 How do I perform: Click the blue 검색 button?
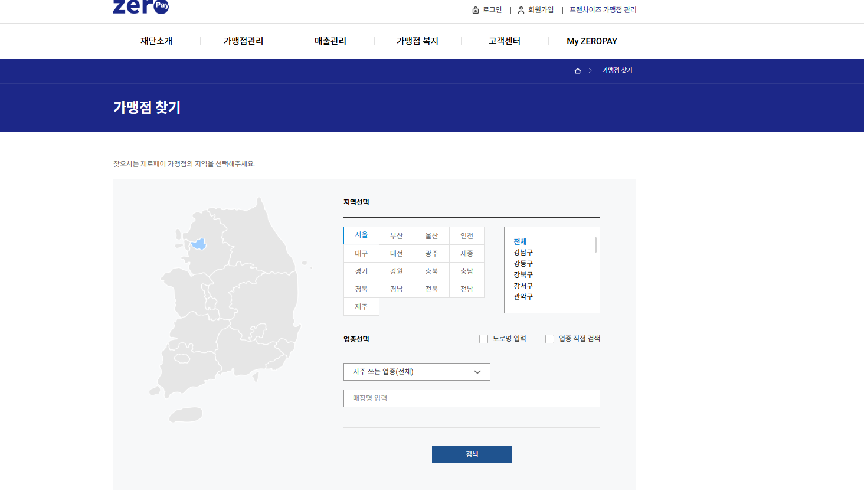[472, 454]
